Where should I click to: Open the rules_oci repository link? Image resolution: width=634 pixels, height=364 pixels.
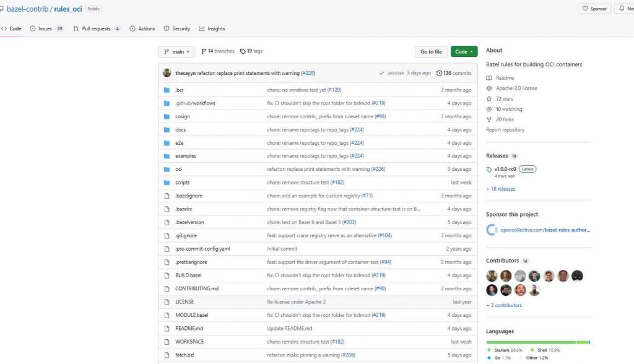68,9
